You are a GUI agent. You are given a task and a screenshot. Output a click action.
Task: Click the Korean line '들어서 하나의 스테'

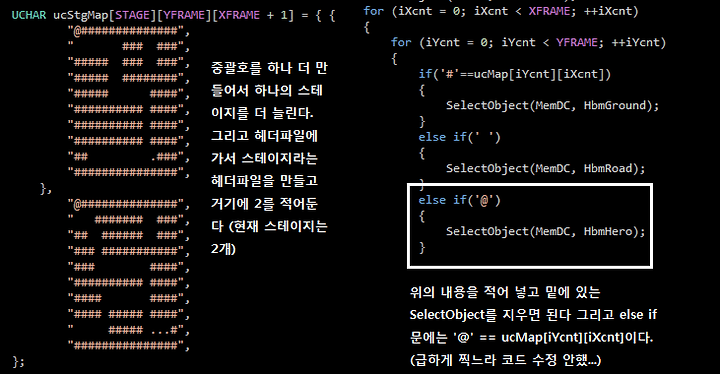(x=267, y=91)
